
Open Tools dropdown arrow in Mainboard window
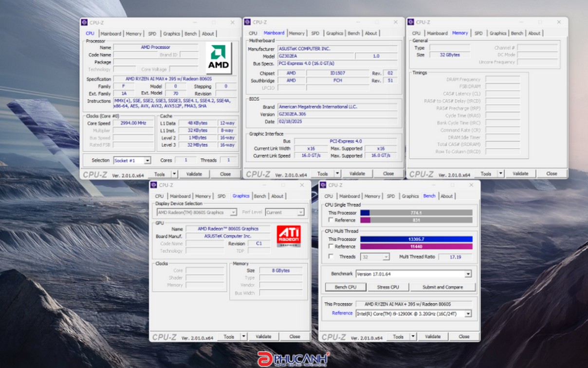pyautogui.click(x=337, y=174)
